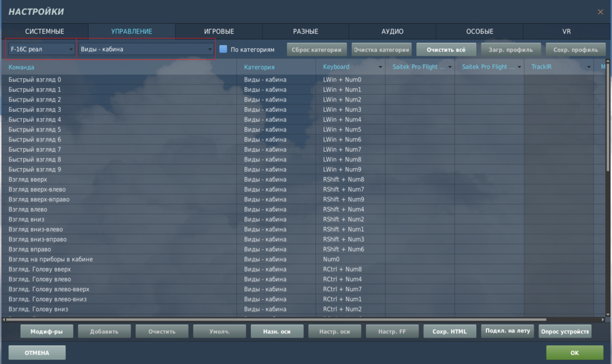Switch to the СИСТЕМНЫЕ tab

43,31
